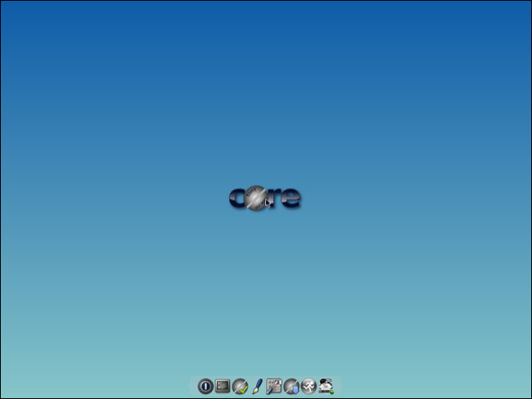Click empty desktop area above the logo
This screenshot has height=399, width=532.
pyautogui.click(x=265, y=98)
